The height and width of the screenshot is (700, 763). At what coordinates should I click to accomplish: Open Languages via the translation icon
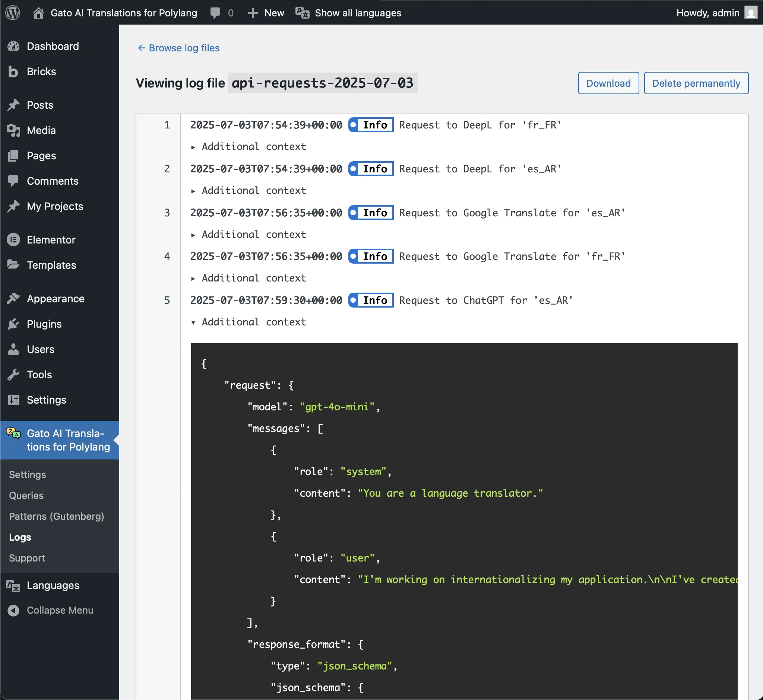(x=13, y=585)
